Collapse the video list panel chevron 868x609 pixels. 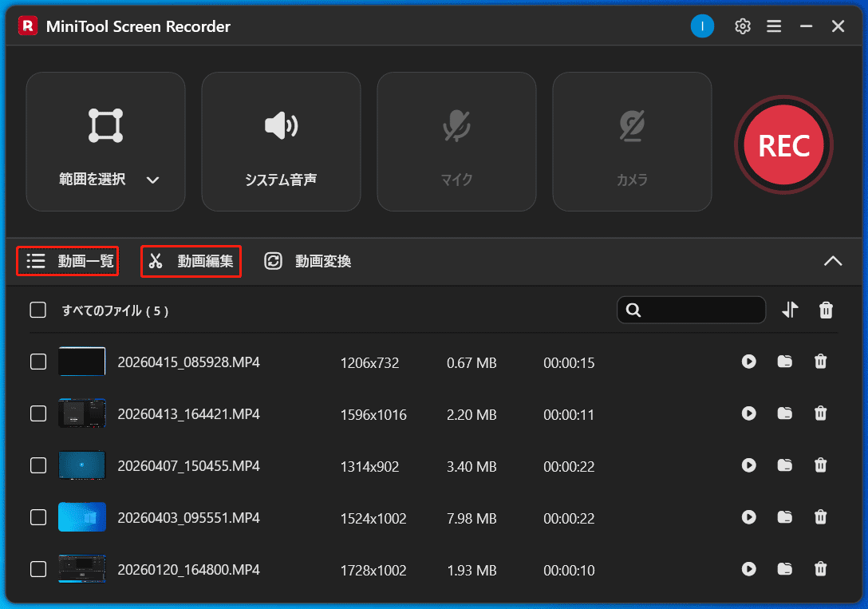pyautogui.click(x=833, y=261)
